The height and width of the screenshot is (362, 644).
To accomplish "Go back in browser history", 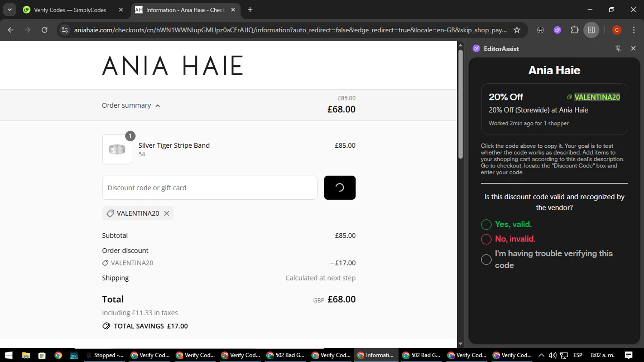I will tap(11, 30).
